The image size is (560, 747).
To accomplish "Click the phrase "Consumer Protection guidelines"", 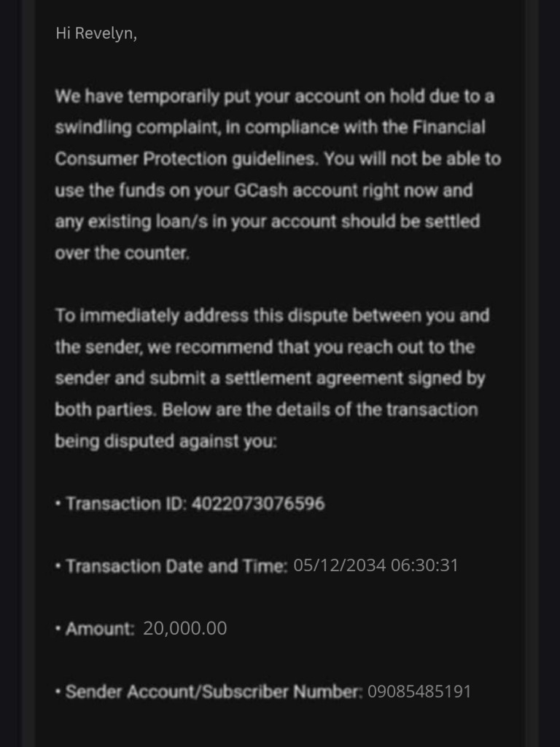I will [187, 159].
